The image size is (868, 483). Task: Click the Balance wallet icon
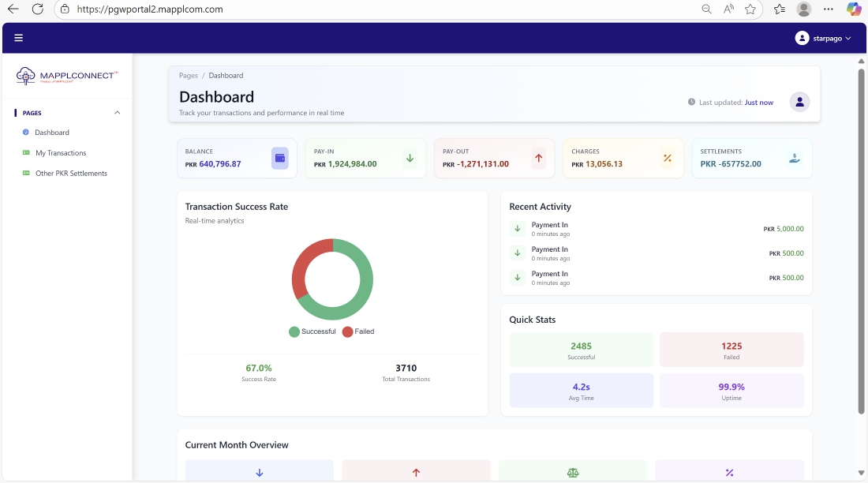[279, 158]
